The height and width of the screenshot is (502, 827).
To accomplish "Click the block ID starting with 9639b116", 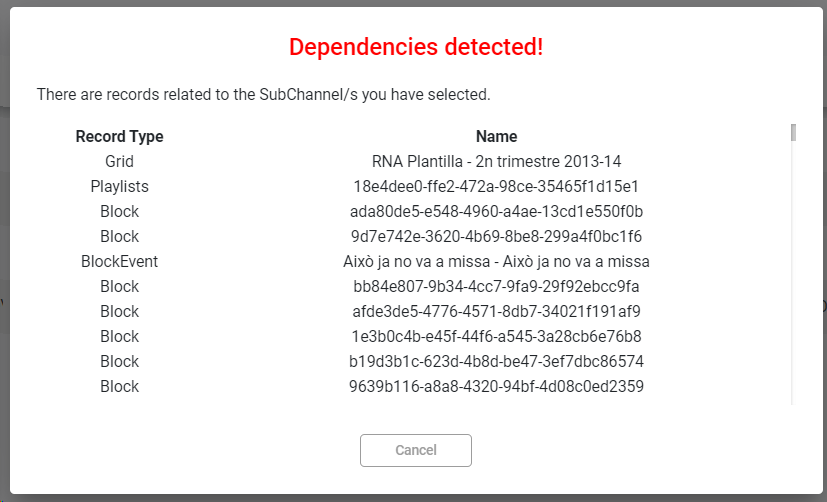I will pos(496,386).
